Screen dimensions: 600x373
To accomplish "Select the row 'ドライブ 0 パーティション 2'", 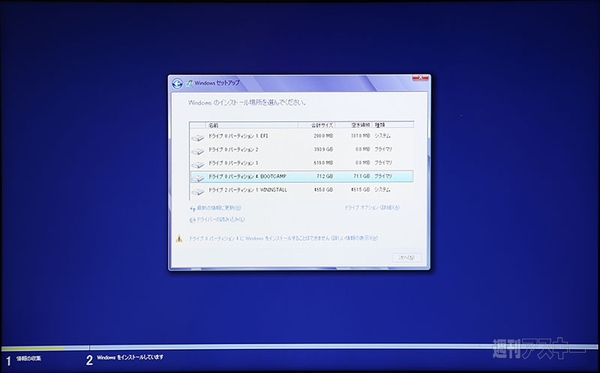I will point(302,150).
